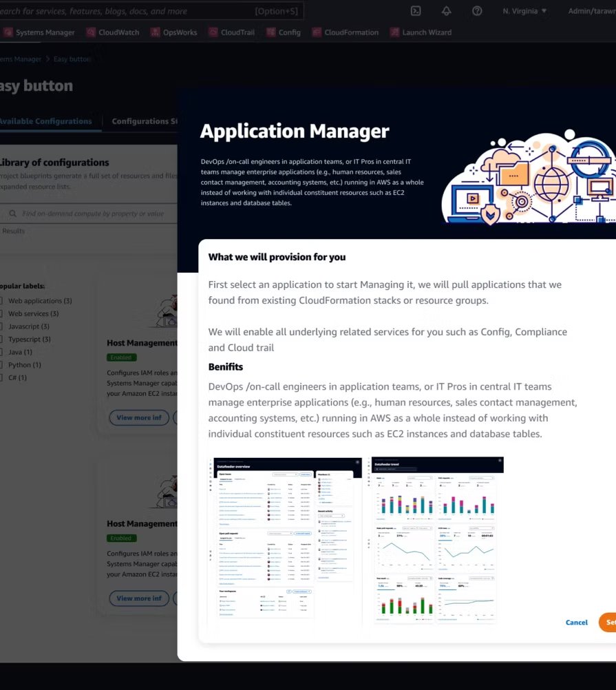
Task: Click the first Host Management card title
Action: point(142,343)
